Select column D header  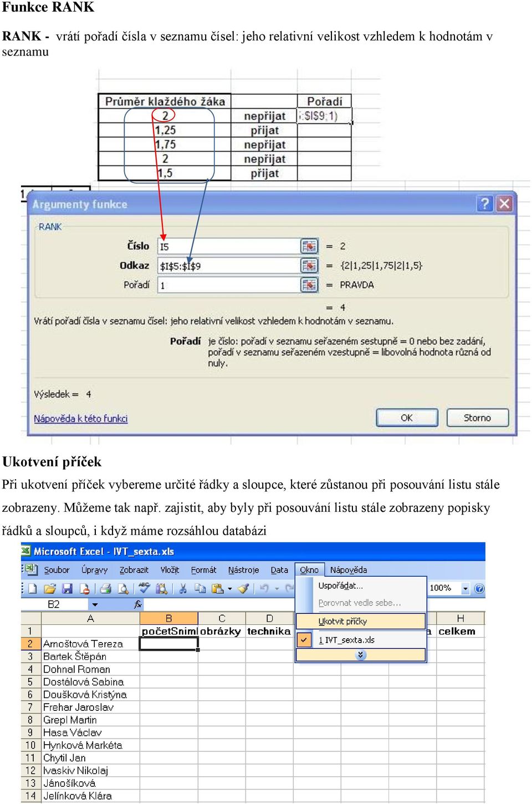[269, 618]
